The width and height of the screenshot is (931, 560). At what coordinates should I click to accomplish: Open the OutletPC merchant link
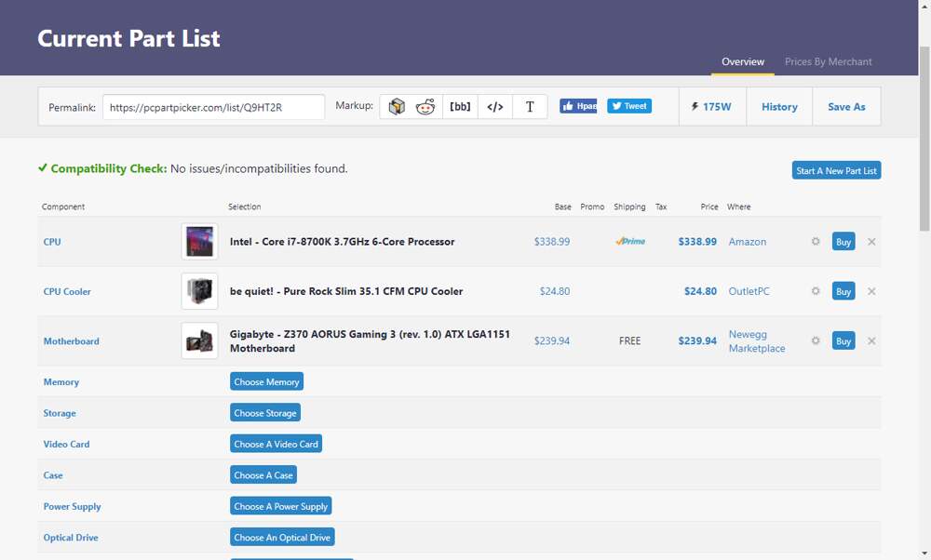[749, 292]
